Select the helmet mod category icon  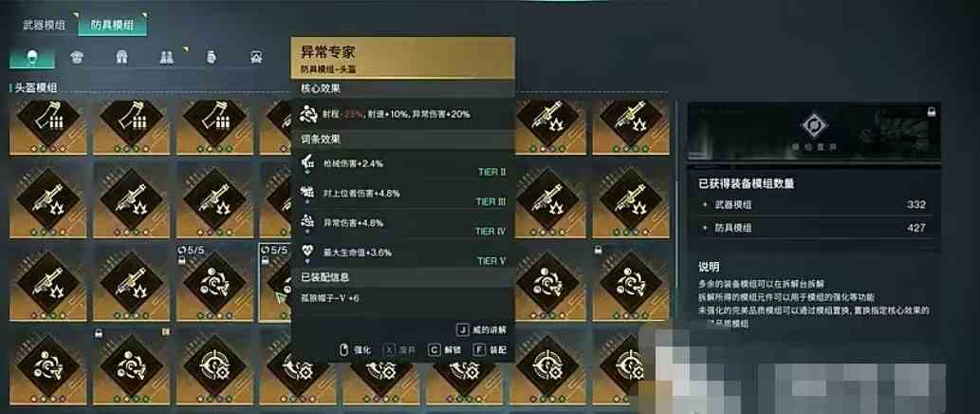[x=31, y=58]
